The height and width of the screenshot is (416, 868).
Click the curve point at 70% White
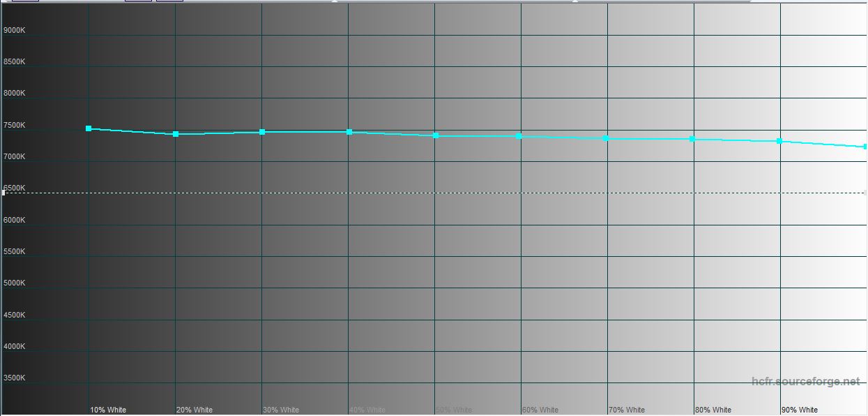[x=606, y=138]
